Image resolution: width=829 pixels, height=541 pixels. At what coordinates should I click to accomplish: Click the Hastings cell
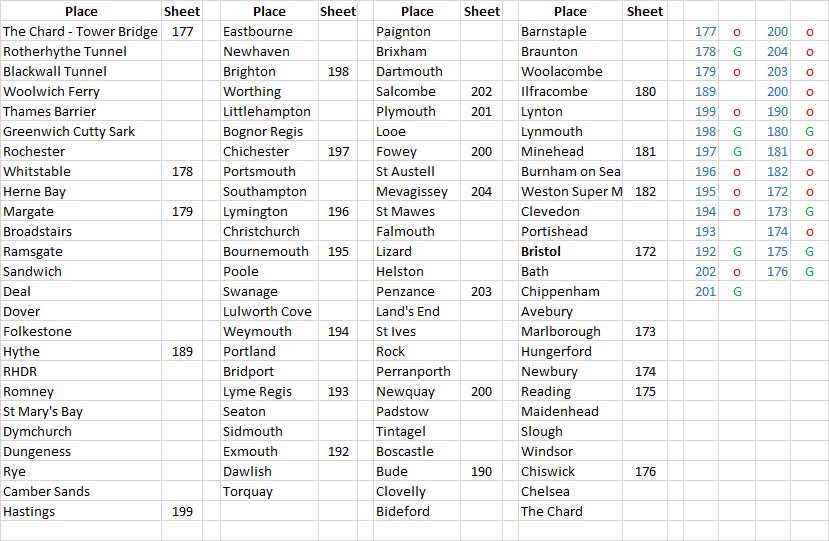81,511
